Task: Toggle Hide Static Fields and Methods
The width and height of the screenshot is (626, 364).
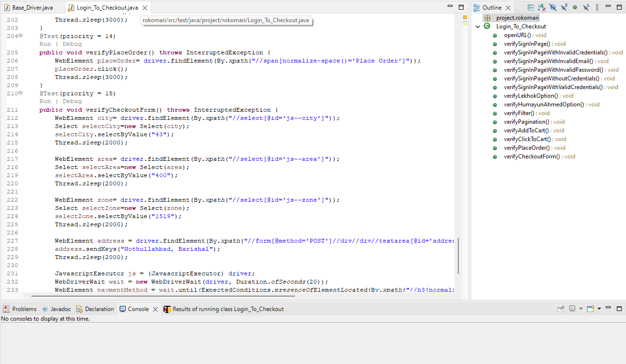Action: click(564, 8)
